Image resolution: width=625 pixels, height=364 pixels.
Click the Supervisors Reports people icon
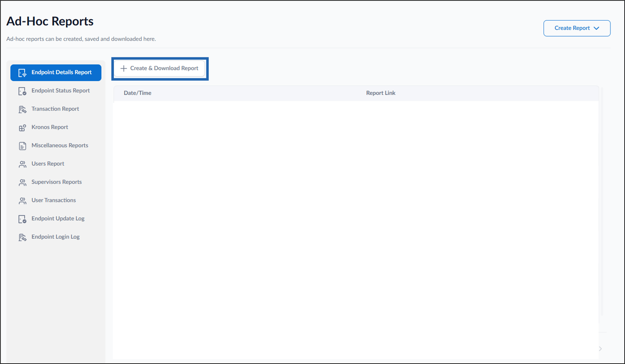pos(22,182)
